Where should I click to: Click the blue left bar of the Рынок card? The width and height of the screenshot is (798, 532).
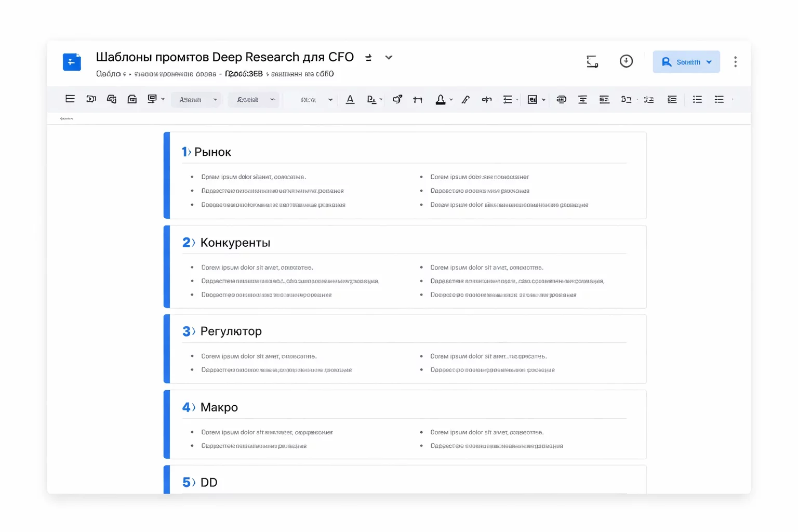(167, 176)
